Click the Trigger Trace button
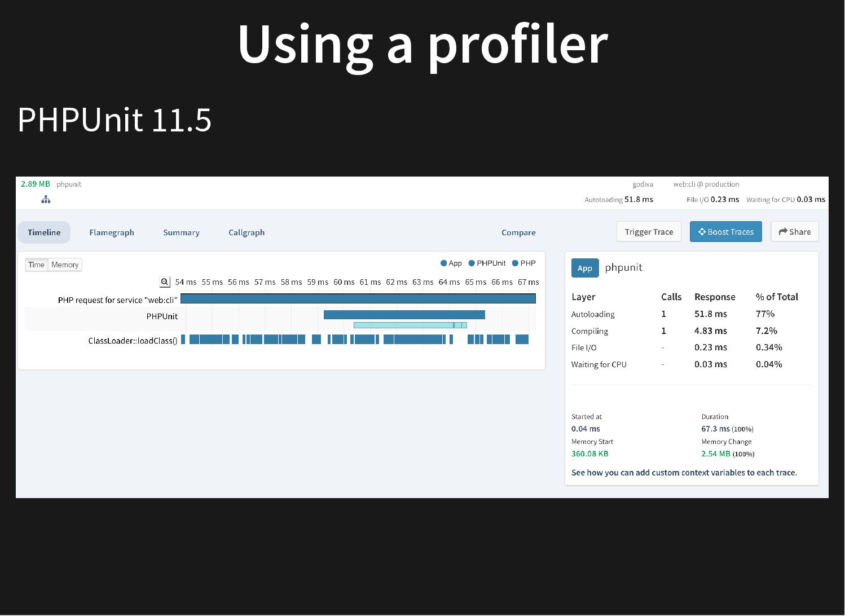This screenshot has height=616, width=845. click(649, 232)
